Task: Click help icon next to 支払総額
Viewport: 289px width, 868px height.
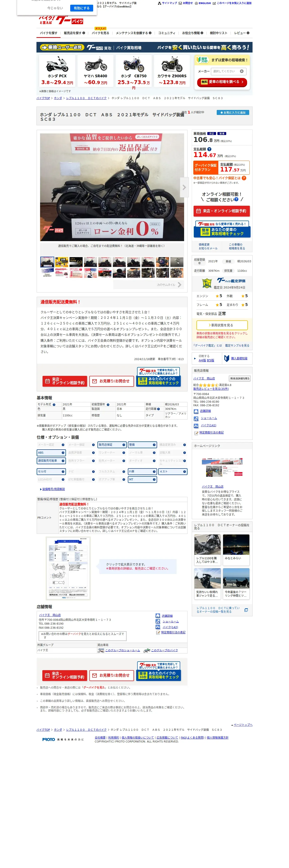Action: click(x=209, y=149)
